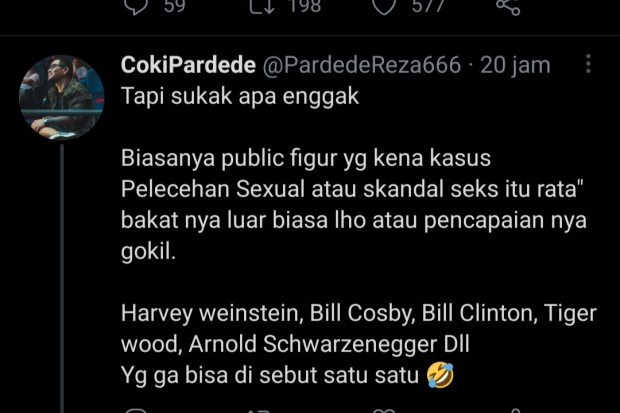Image resolution: width=620 pixels, height=413 pixels.
Task: Click the thread line below the avatar
Action: point(62,278)
